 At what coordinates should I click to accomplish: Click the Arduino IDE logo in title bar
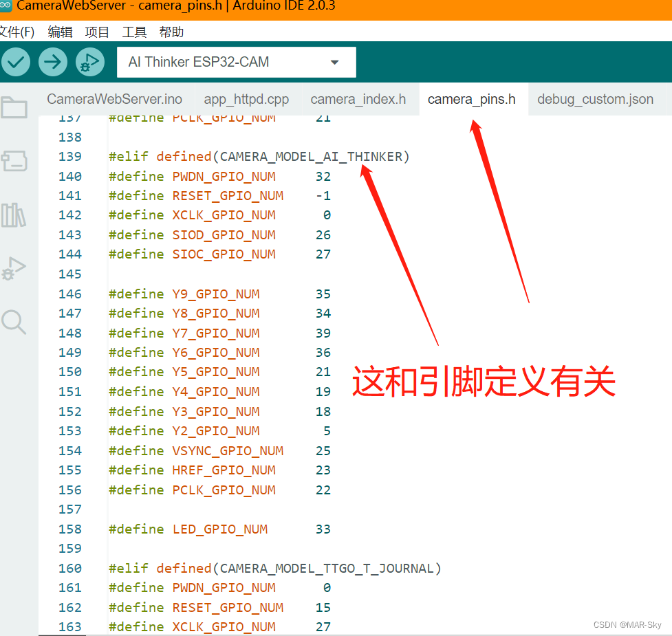click(x=6, y=5)
